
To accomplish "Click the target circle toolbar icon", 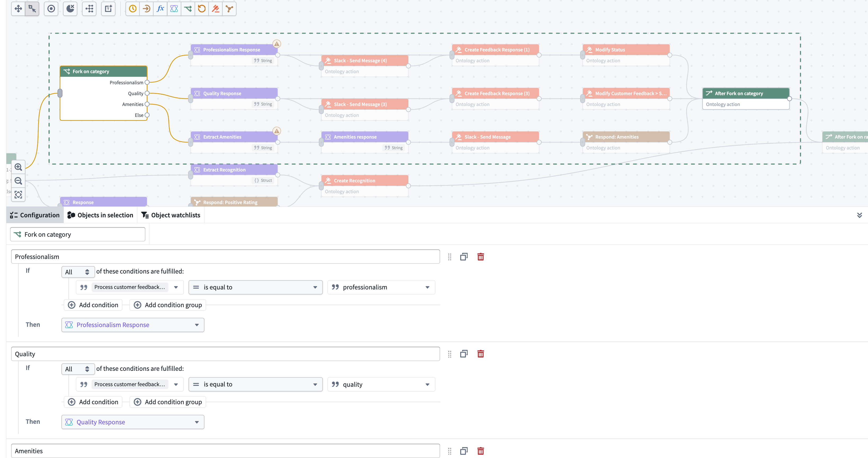I will pos(51,9).
